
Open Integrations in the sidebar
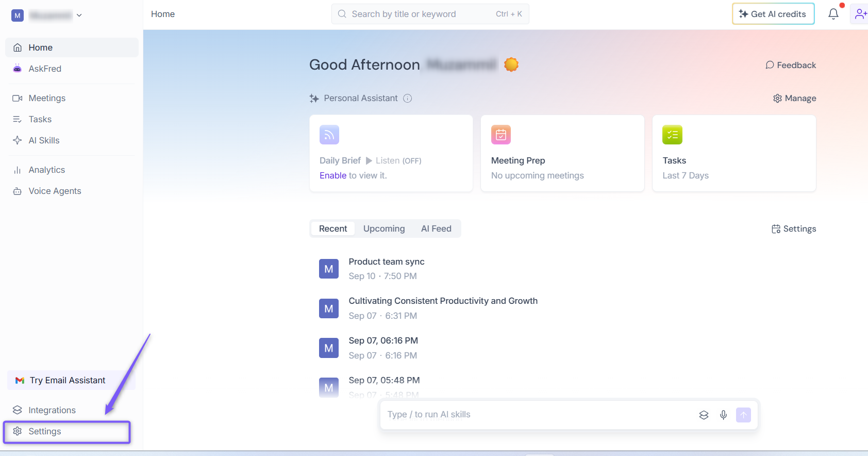72,410
